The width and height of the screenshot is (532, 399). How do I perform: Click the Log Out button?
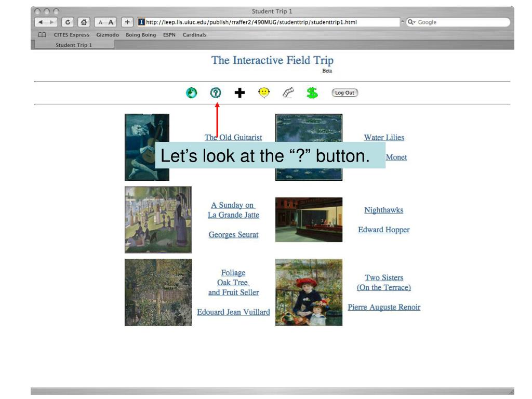[345, 92]
